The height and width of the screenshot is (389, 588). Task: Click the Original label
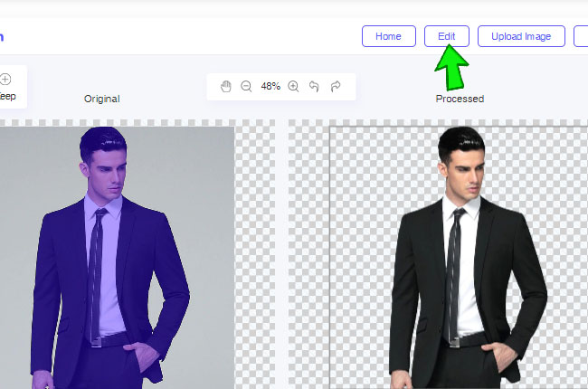[x=102, y=99]
